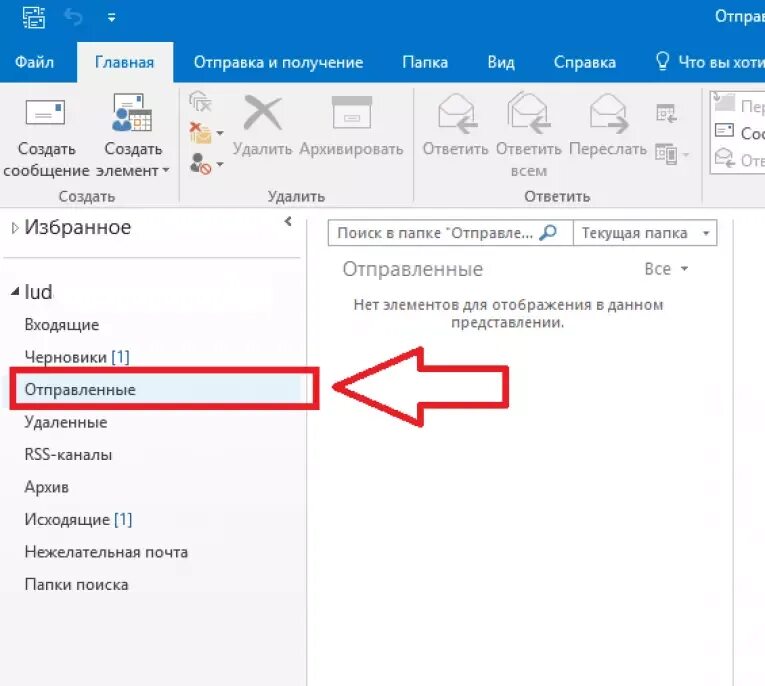
Task: Open the Папки поиска folder
Action: (76, 584)
